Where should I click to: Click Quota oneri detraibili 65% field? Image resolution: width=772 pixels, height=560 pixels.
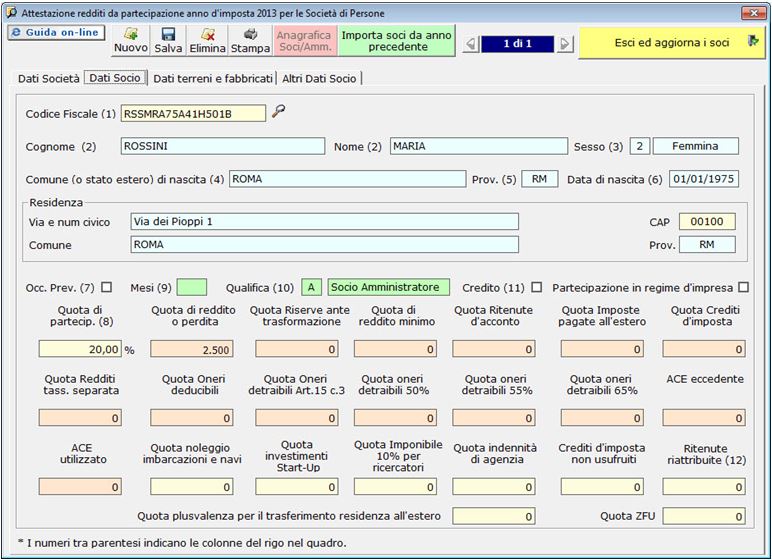pyautogui.click(x=602, y=418)
